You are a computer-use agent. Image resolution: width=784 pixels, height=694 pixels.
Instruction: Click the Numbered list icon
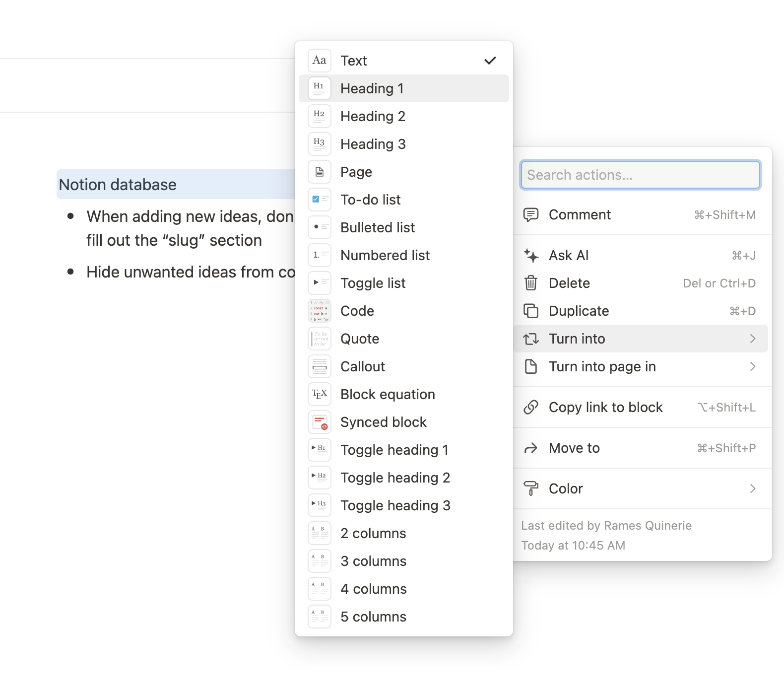[320, 255]
